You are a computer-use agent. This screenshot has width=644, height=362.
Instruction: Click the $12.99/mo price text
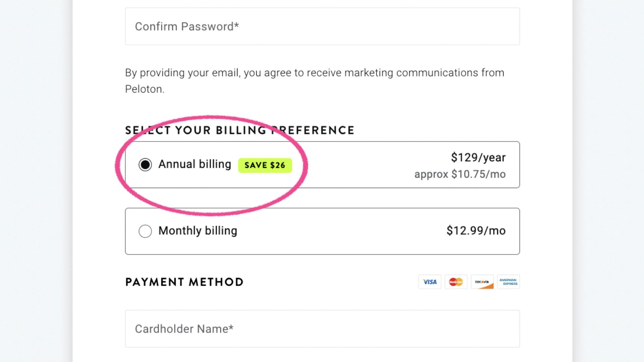coord(476,231)
